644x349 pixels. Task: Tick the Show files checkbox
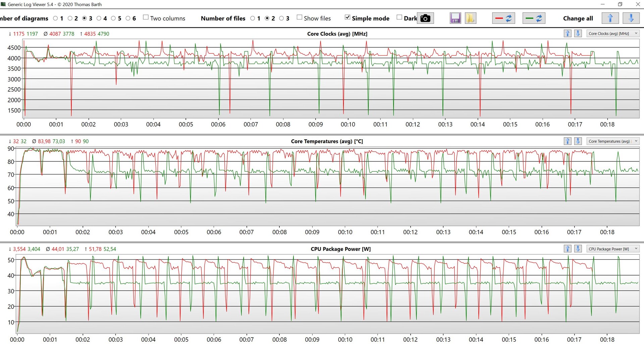pos(299,17)
